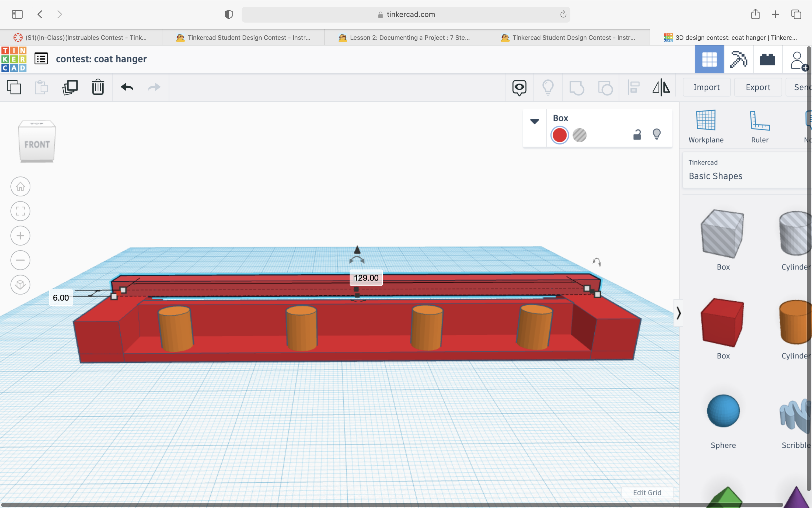Switch to last 'Tinkercad Student Design Contest' tab
Image resolution: width=812 pixels, height=508 pixels.
tap(568, 37)
